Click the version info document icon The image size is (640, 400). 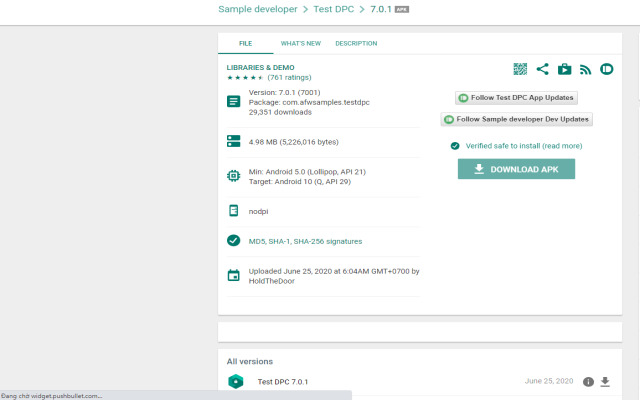click(233, 101)
